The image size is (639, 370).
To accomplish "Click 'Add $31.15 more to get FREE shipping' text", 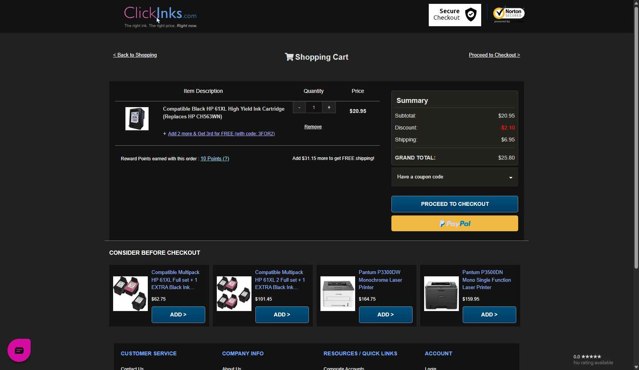I will 333,158.
